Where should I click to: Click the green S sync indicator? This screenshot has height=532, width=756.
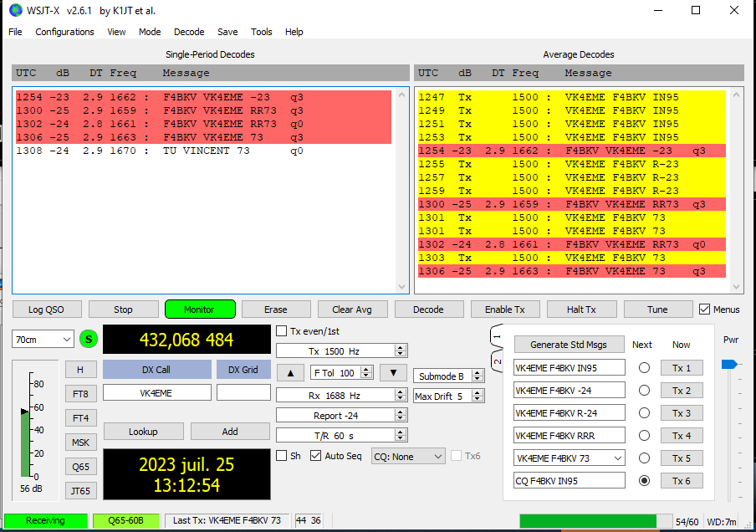tap(89, 339)
